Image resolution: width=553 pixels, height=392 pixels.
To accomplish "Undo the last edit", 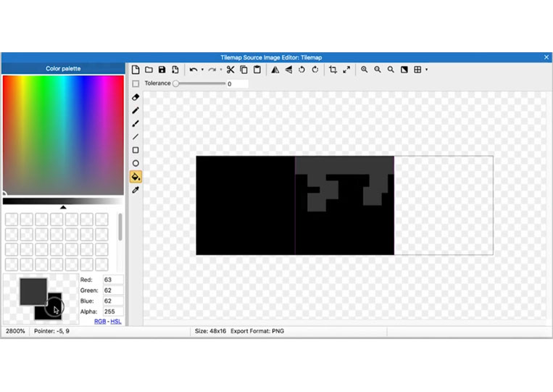I will click(x=194, y=70).
